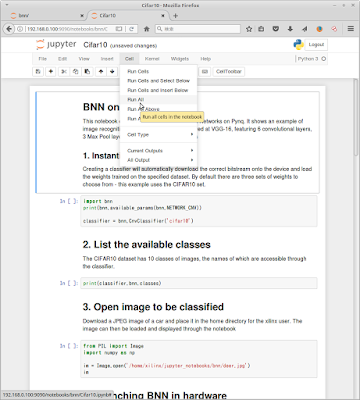Click the (unsaved changes) status text
The height and width of the screenshot is (400, 360).
(x=133, y=46)
